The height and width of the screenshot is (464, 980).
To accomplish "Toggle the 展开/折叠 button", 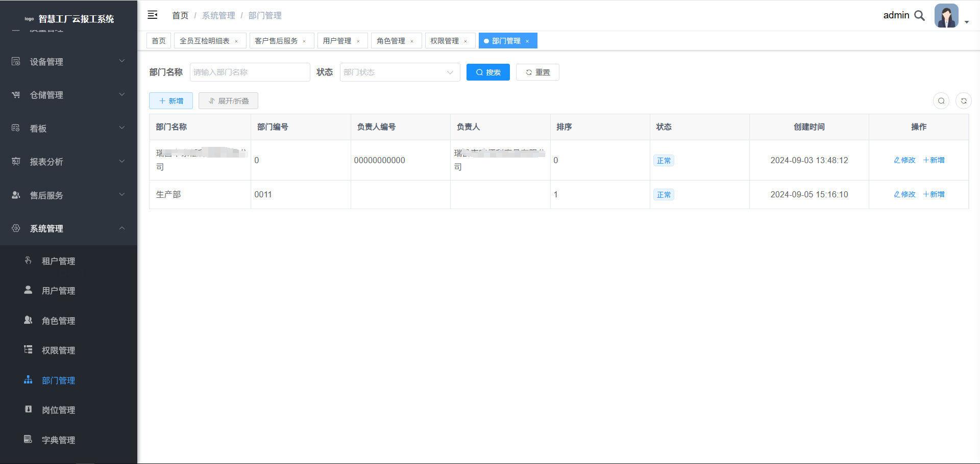I will pyautogui.click(x=228, y=101).
